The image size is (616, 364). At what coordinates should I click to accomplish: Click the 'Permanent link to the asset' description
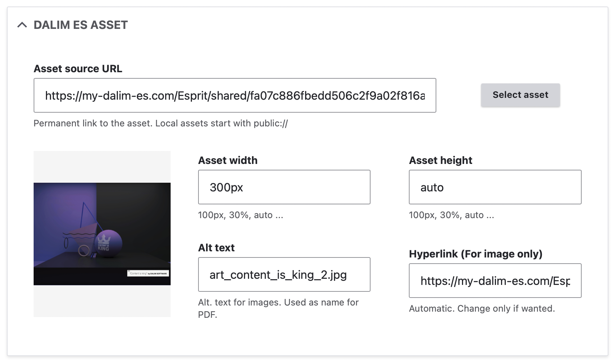161,123
